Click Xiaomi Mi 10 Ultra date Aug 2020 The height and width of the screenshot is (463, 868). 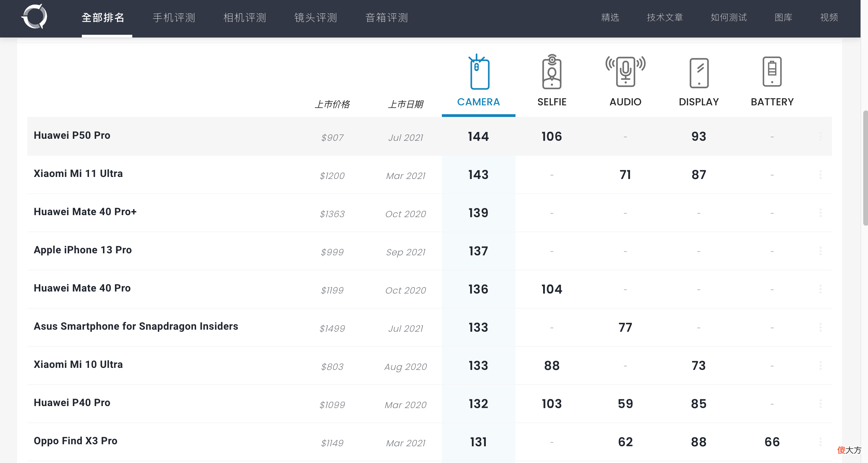tap(406, 367)
